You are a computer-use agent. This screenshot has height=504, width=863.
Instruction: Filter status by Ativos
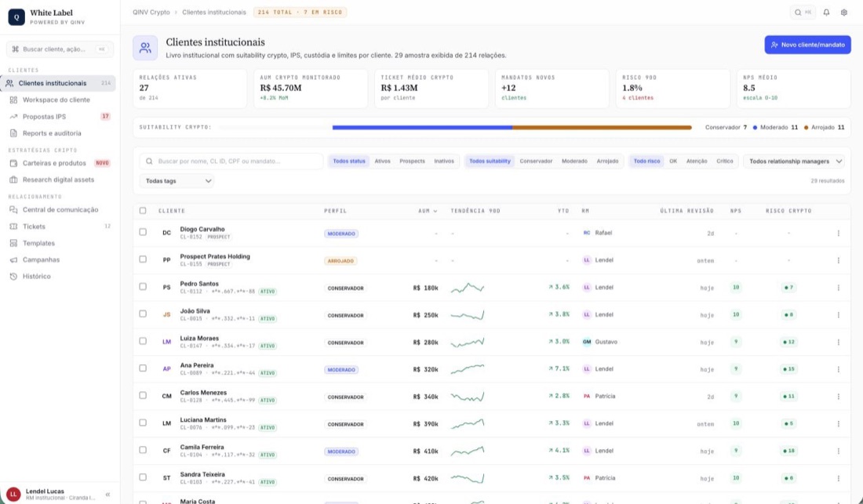click(x=383, y=161)
